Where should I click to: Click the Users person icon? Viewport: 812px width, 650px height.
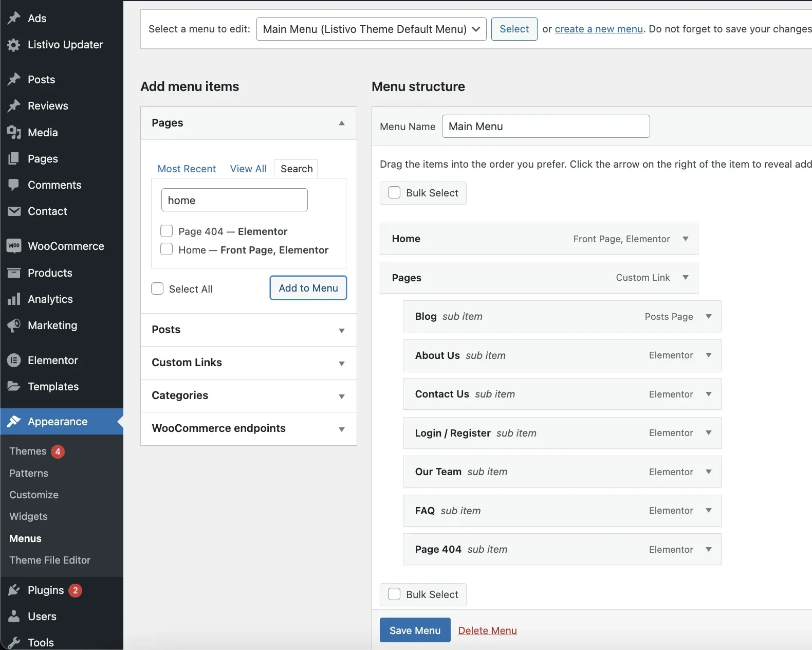14,616
